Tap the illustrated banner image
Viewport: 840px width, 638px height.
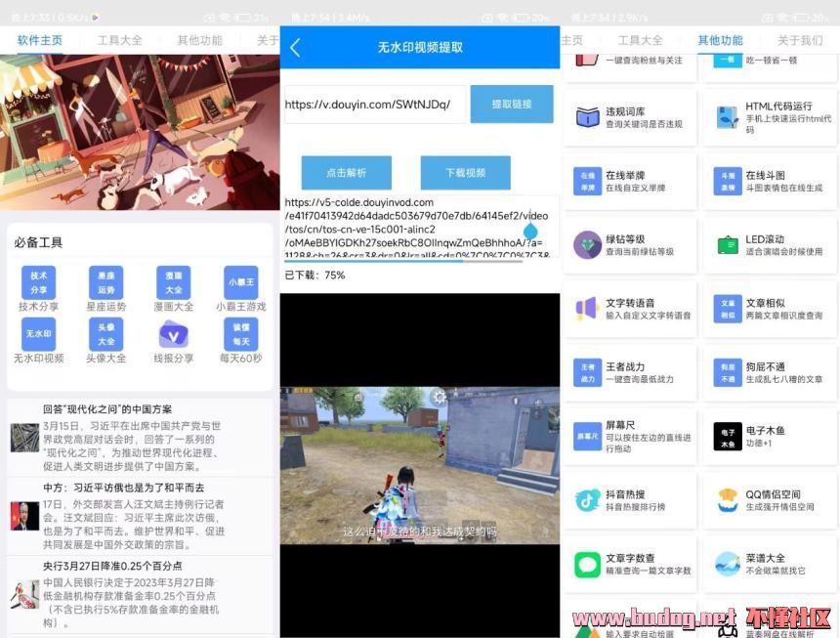point(140,132)
